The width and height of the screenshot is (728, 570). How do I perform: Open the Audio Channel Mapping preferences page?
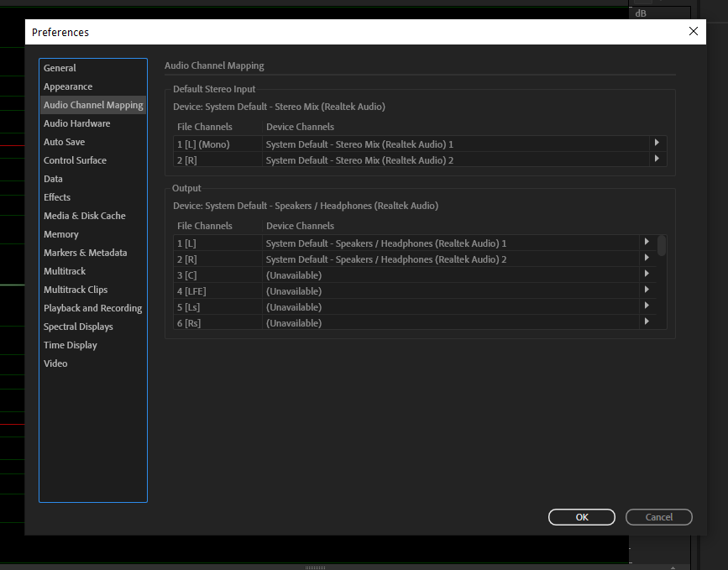(92, 105)
